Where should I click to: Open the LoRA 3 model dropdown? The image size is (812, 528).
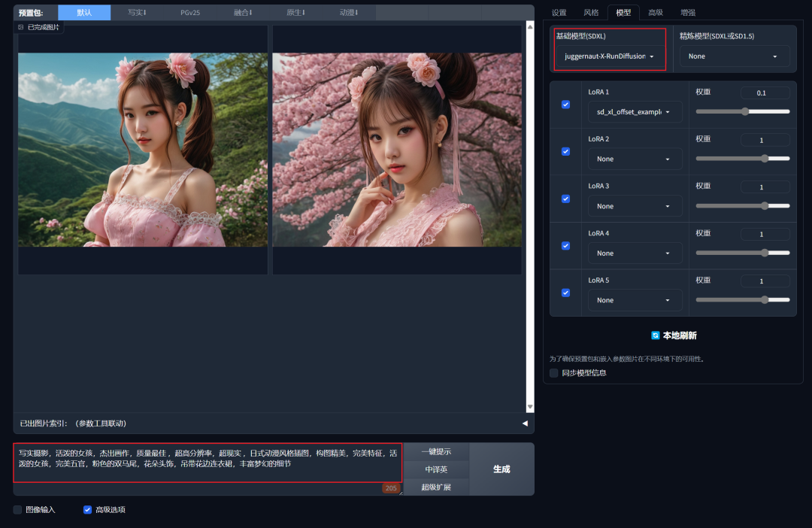[635, 206]
